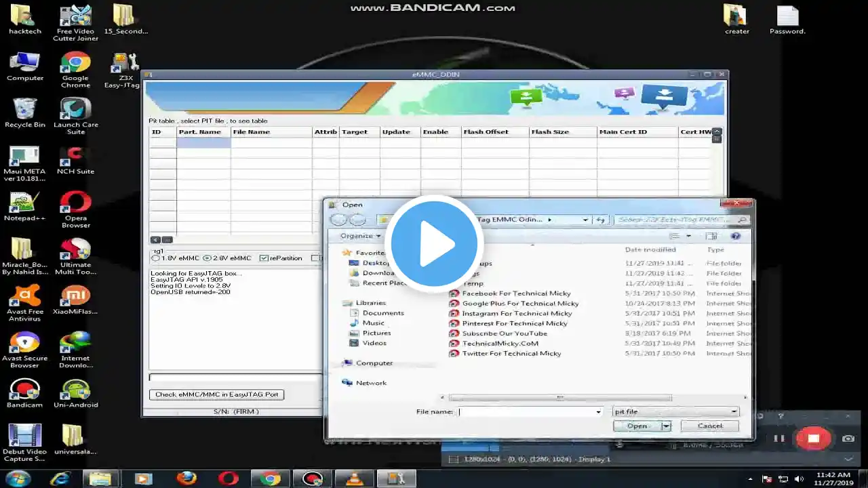Open the Password text file icon
868x488 pixels.
[x=787, y=20]
